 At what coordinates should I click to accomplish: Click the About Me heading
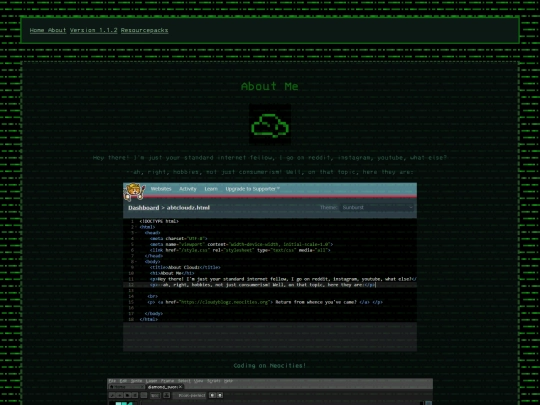[x=270, y=86]
